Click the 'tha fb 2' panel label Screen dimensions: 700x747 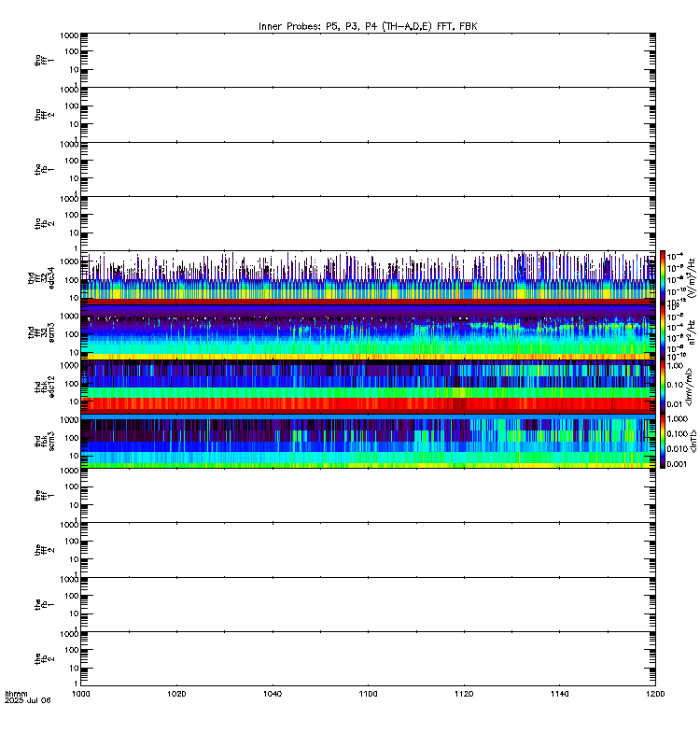[44, 223]
